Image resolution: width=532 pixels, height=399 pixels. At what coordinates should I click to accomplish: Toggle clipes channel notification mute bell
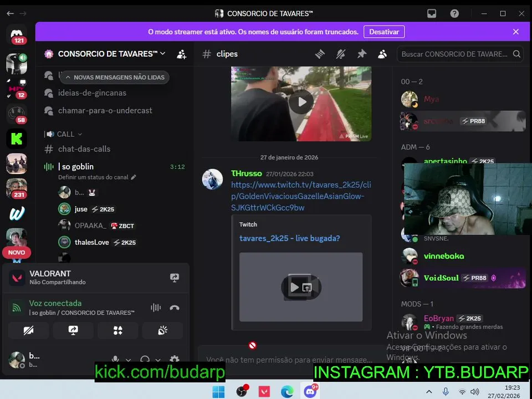click(341, 54)
